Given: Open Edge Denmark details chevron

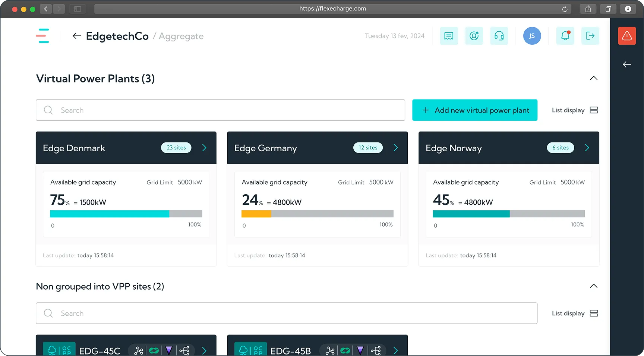Looking at the screenshot, I should click(x=204, y=148).
